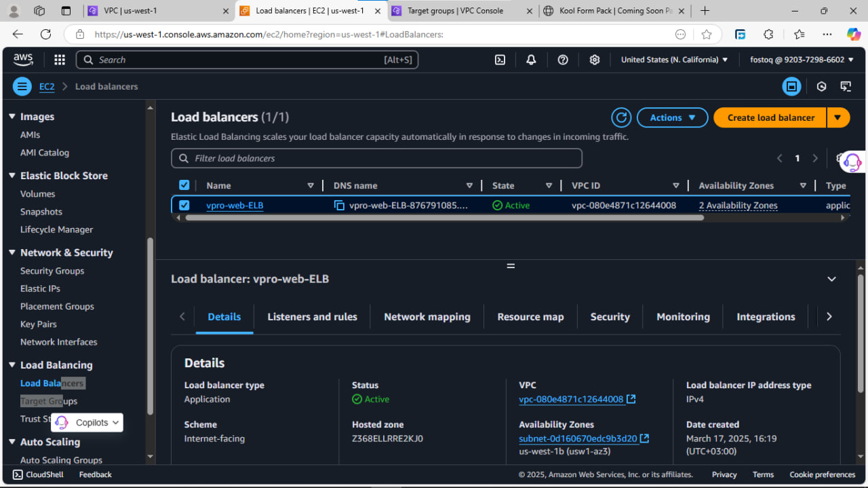The image size is (868, 488).
Task: Collapse the Load Balancing sidebar section
Action: click(x=12, y=365)
